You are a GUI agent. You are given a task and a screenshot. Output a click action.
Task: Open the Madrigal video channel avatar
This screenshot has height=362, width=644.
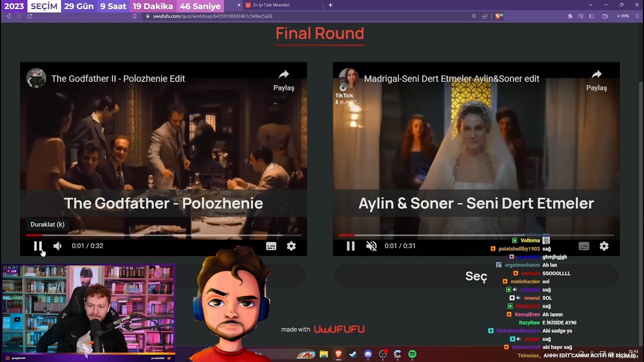(349, 78)
